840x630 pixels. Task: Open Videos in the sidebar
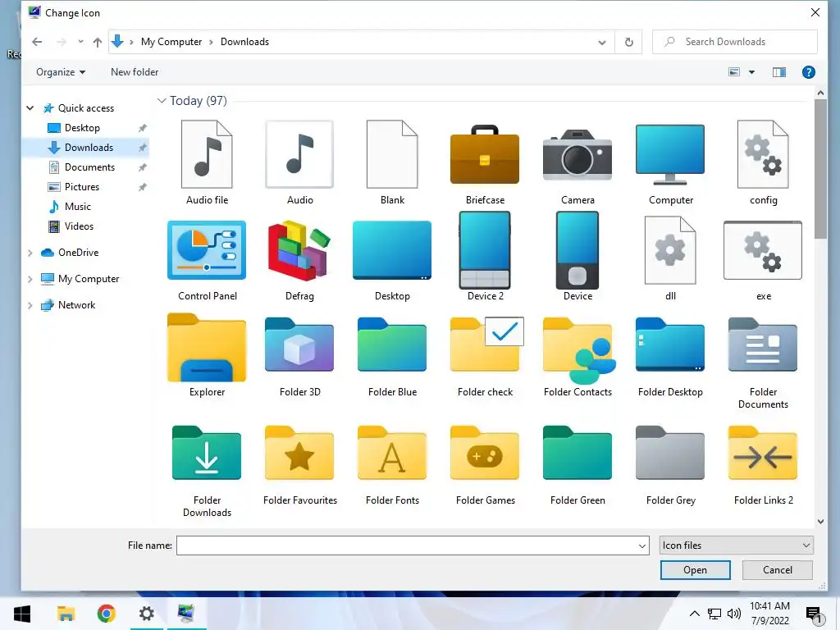(79, 226)
